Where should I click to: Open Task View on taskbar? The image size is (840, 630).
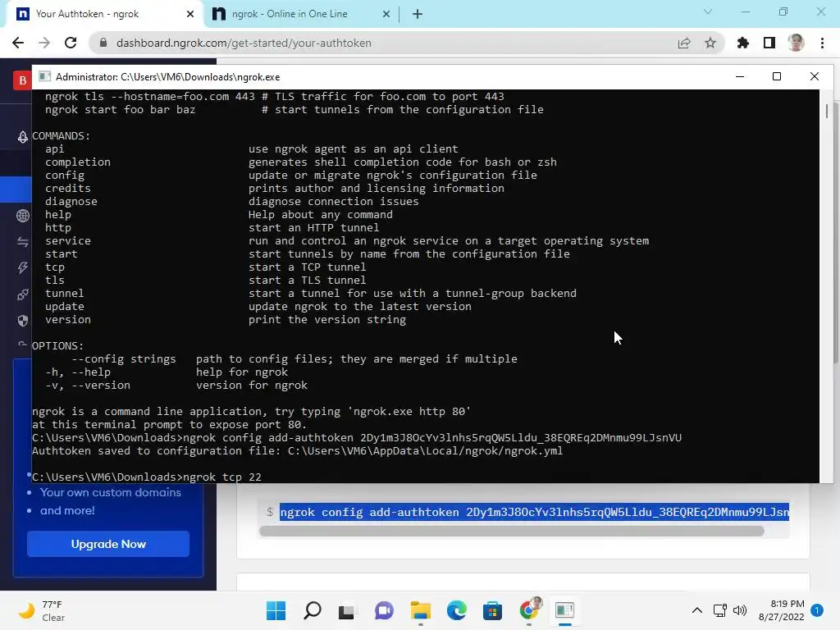tap(347, 610)
